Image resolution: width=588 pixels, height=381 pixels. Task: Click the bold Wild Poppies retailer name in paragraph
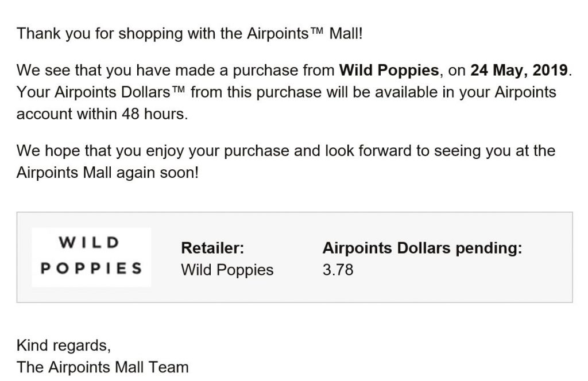pos(389,71)
